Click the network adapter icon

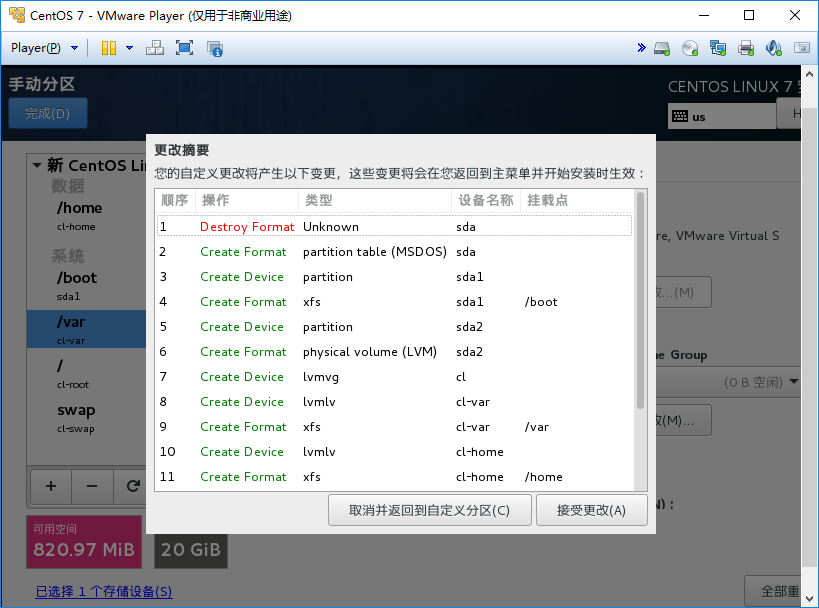718,49
